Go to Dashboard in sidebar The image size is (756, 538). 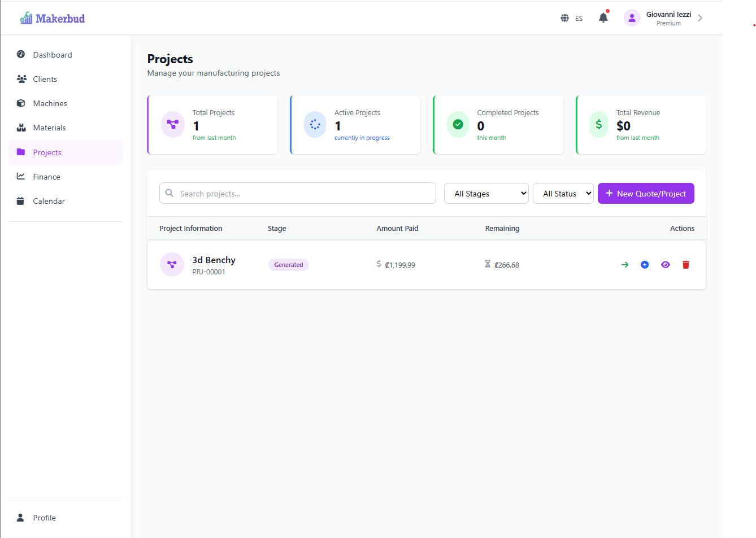point(53,55)
